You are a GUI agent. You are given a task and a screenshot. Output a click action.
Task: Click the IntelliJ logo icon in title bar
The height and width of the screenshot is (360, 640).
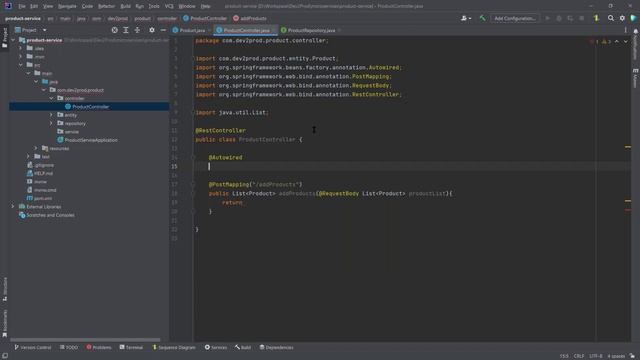(x=8, y=6)
